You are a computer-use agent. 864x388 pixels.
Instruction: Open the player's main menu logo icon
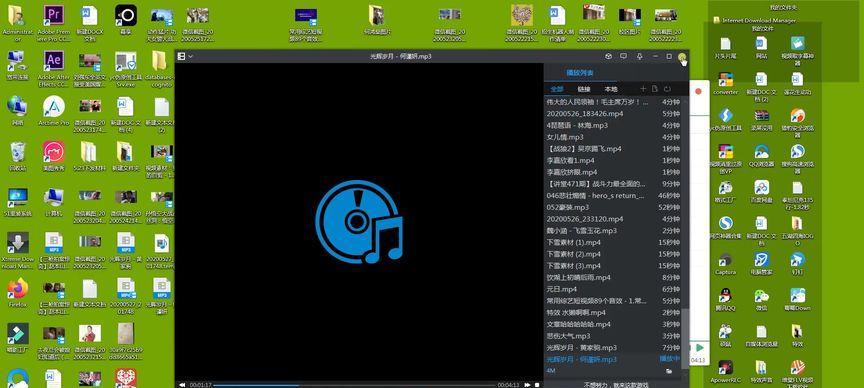pos(181,56)
